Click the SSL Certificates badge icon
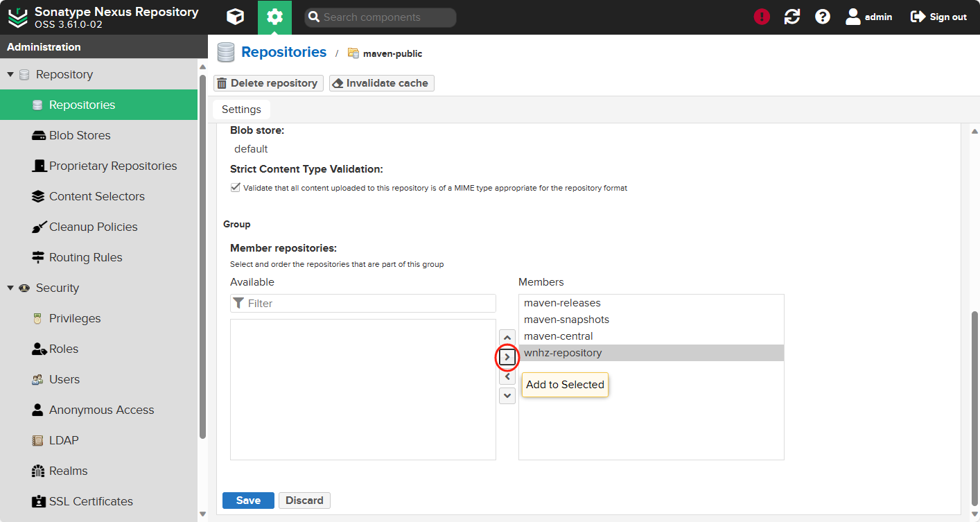980x522 pixels. (38, 501)
